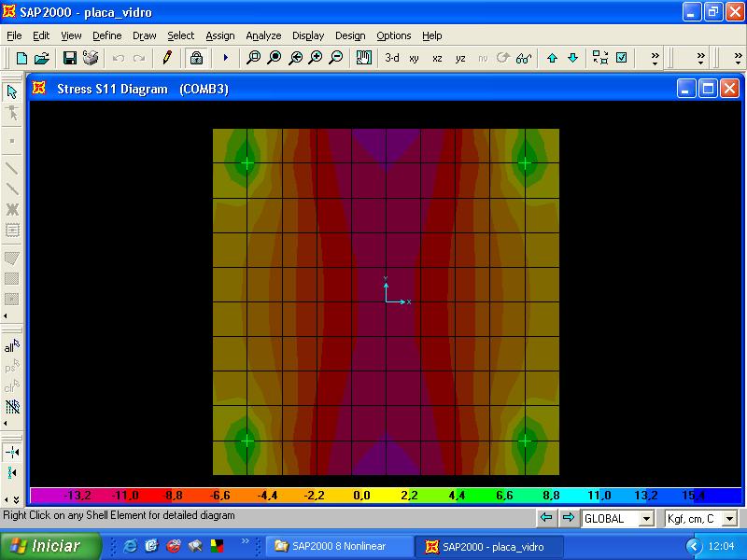Zoom in one step
This screenshot has height=560, width=747.
[316, 58]
